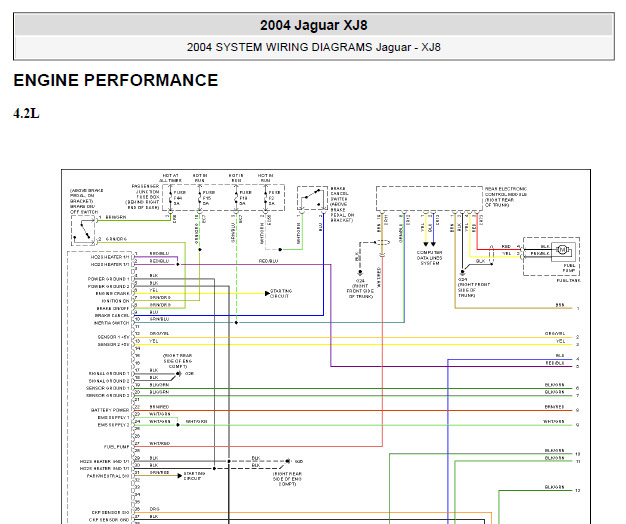Click the 'FUEL PUMP' label inside fuel tank box
This screenshot has height=524, width=626.
click(569, 268)
